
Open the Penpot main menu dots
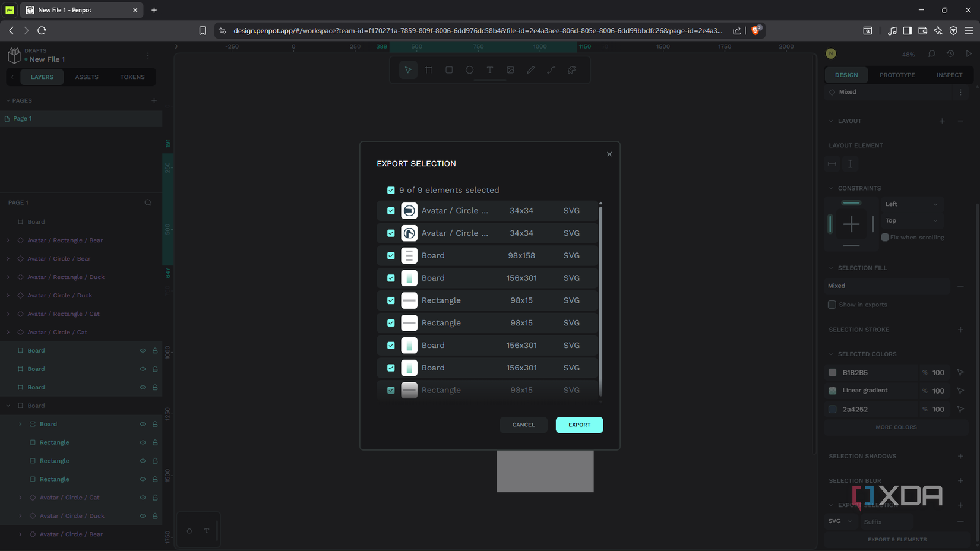[148, 55]
